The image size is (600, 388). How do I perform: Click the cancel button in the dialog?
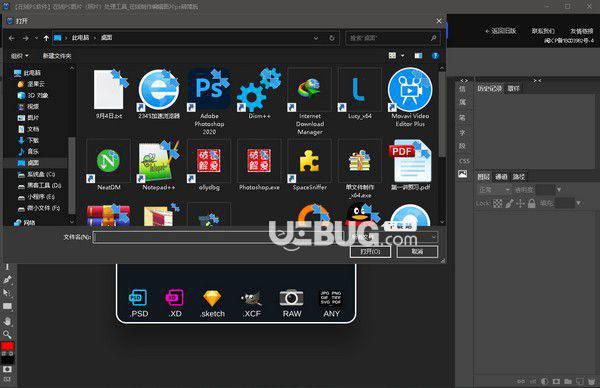[x=417, y=251]
